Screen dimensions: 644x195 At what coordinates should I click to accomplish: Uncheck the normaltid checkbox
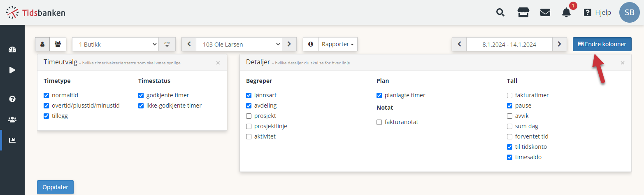pos(46,95)
